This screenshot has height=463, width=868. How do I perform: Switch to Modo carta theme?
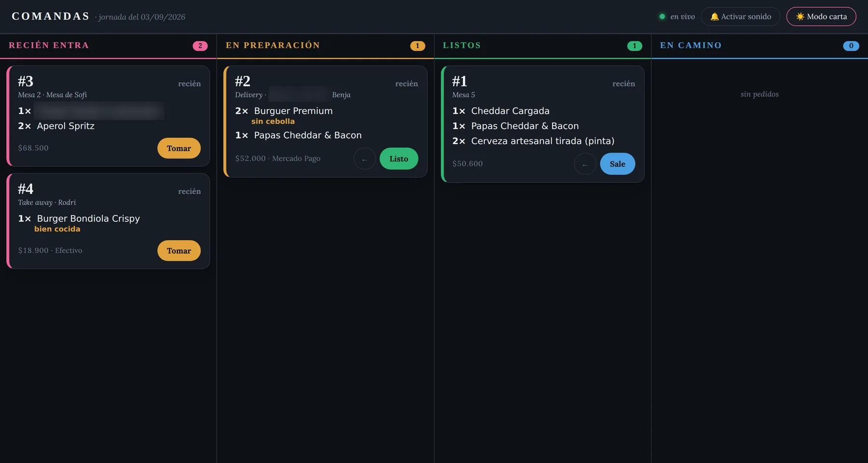click(821, 16)
